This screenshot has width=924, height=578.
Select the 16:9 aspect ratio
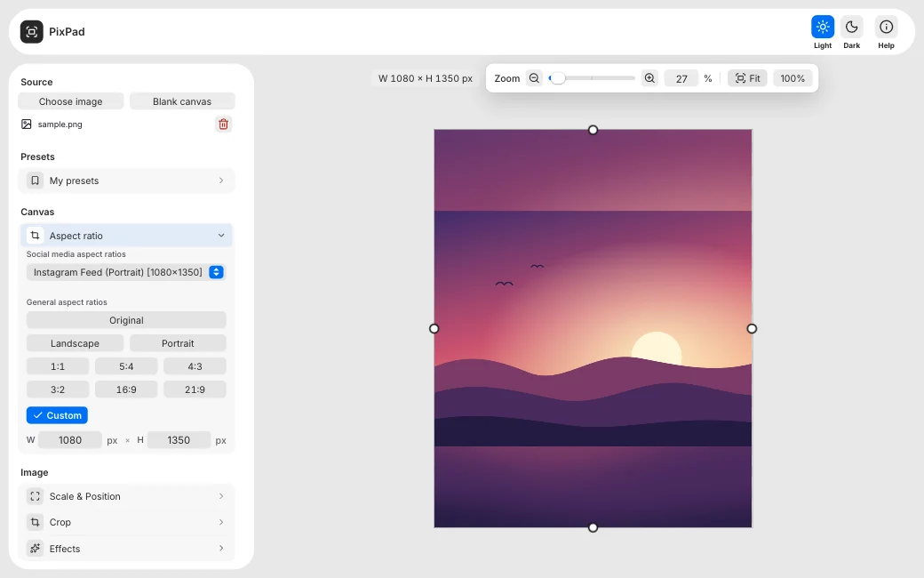pyautogui.click(x=126, y=389)
